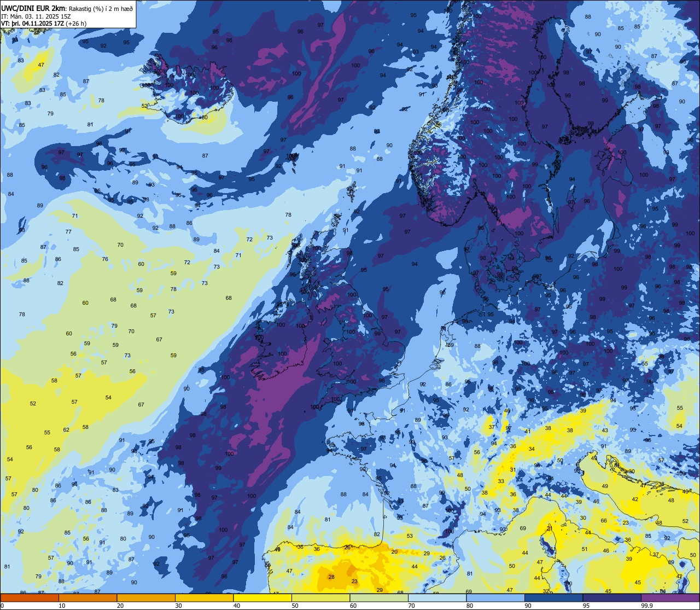
Task: Click the '28' humidity value over Spain
Action: (x=331, y=577)
